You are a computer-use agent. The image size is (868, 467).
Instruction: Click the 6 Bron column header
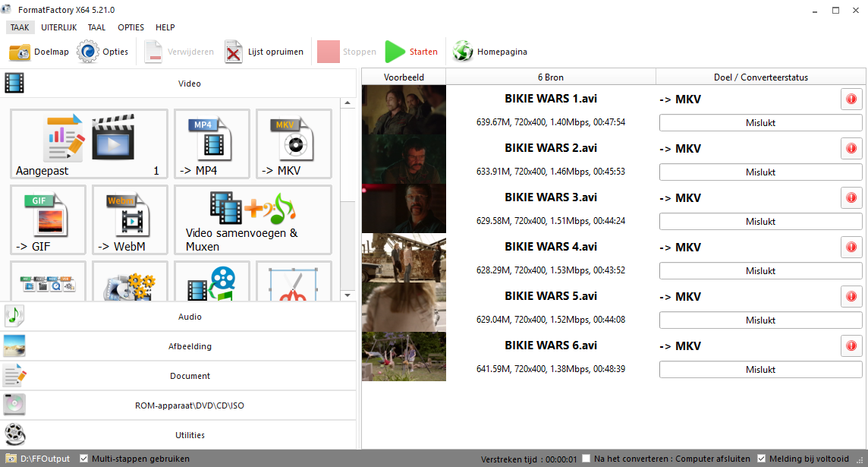(x=551, y=77)
